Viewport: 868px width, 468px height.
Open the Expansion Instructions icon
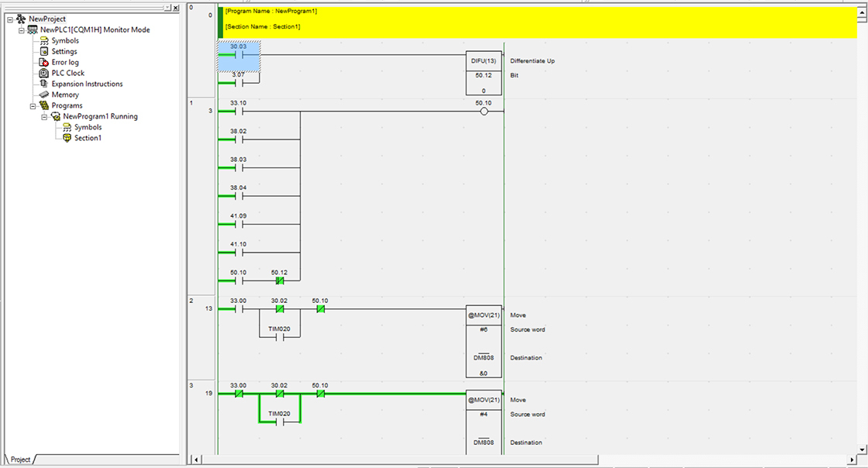[x=44, y=84]
